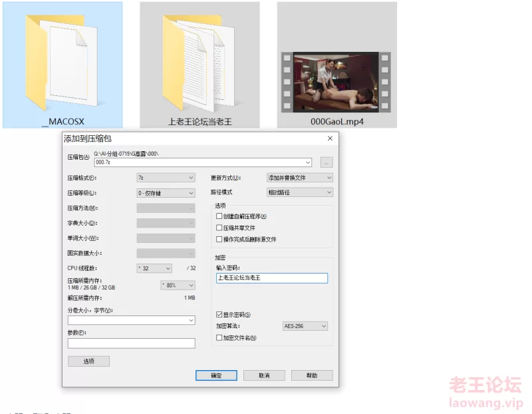Click the 参数 parameters input field
This screenshot has width=532, height=414.
[x=131, y=343]
